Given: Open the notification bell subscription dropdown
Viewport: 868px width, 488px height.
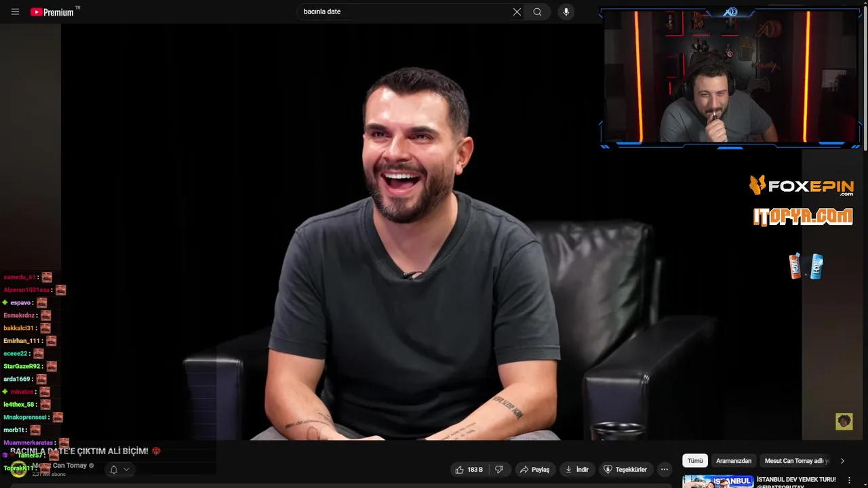Looking at the screenshot, I should (119, 469).
